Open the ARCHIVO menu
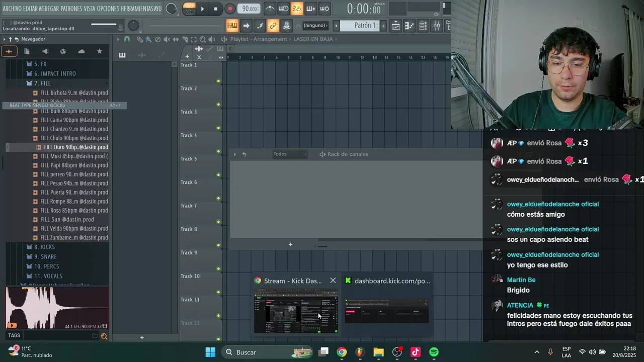Screen dimensions: 644x362 tap(12, 9)
